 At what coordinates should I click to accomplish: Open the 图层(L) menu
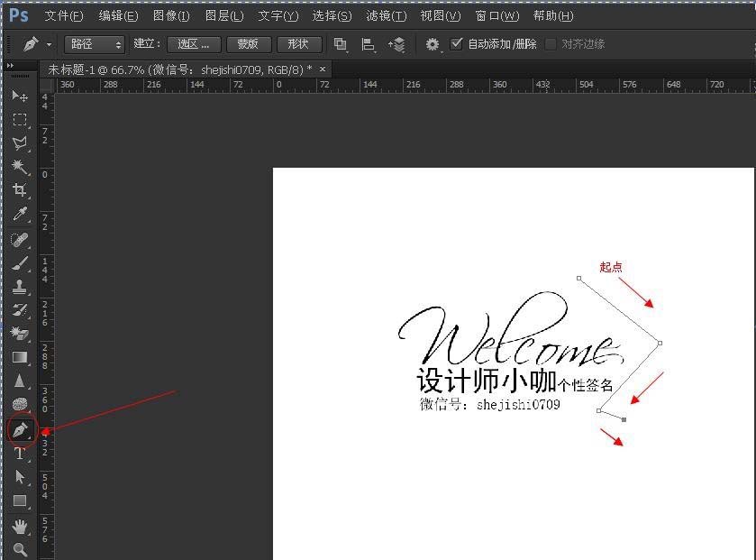(x=224, y=16)
